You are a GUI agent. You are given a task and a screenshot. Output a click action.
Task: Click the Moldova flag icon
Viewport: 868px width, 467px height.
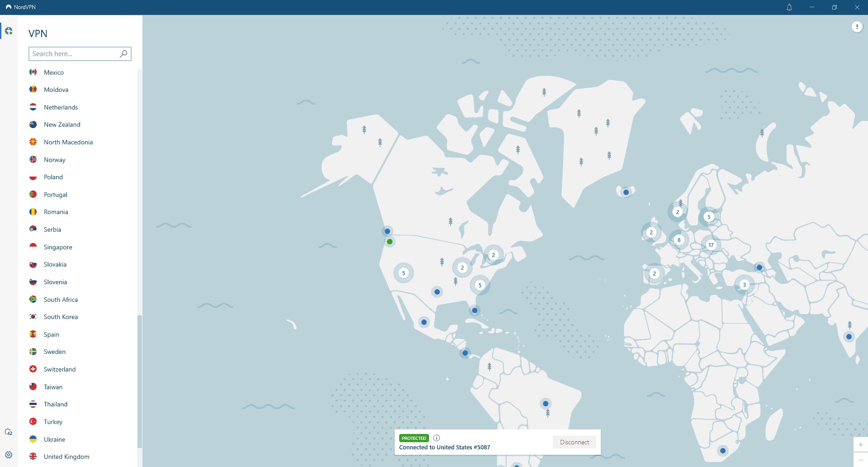pos(33,90)
